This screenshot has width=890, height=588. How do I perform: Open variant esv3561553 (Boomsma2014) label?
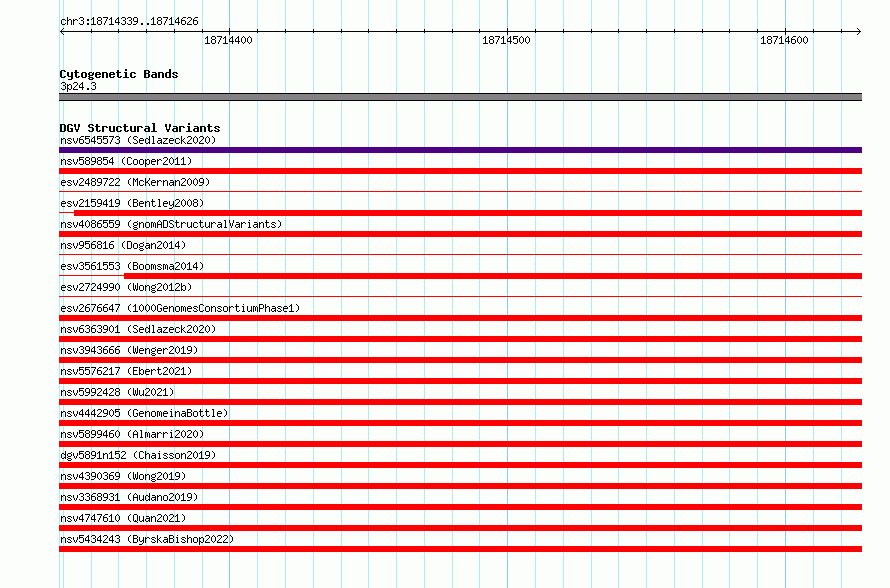pyautogui.click(x=132, y=266)
